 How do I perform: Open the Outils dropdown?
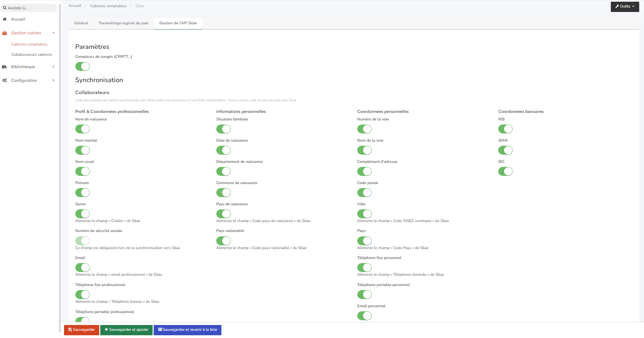(625, 6)
